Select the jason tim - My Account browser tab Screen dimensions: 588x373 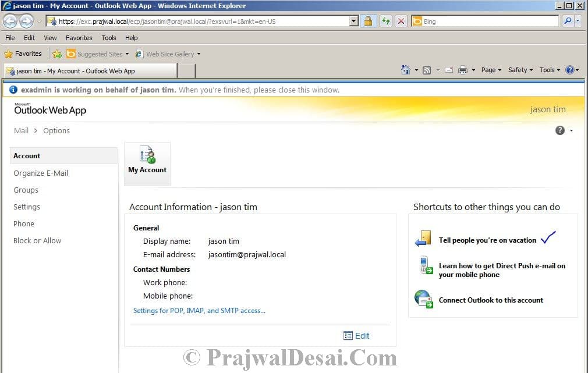tap(90, 71)
